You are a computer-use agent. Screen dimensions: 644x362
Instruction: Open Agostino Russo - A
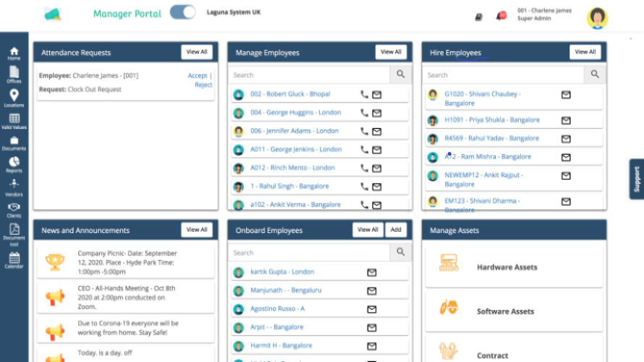(x=278, y=309)
